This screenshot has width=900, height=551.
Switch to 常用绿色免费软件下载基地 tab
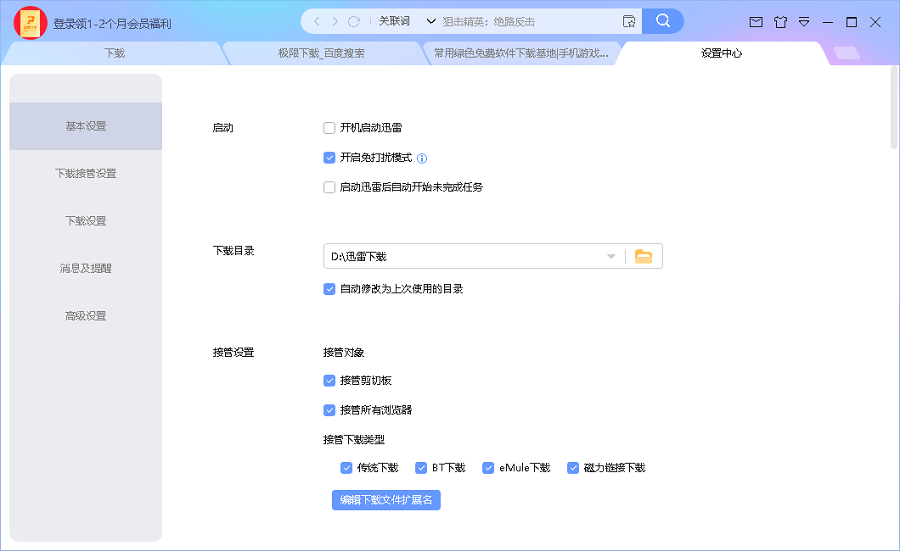pos(521,53)
